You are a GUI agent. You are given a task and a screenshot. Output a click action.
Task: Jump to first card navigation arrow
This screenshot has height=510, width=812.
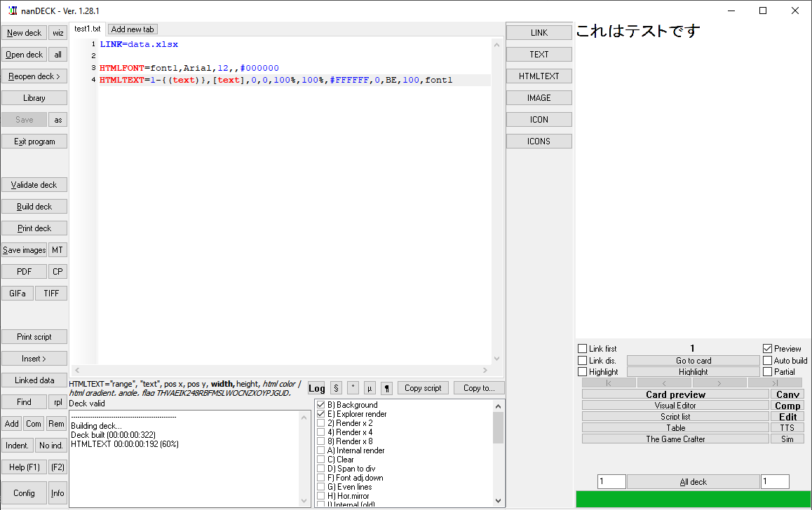pos(609,382)
